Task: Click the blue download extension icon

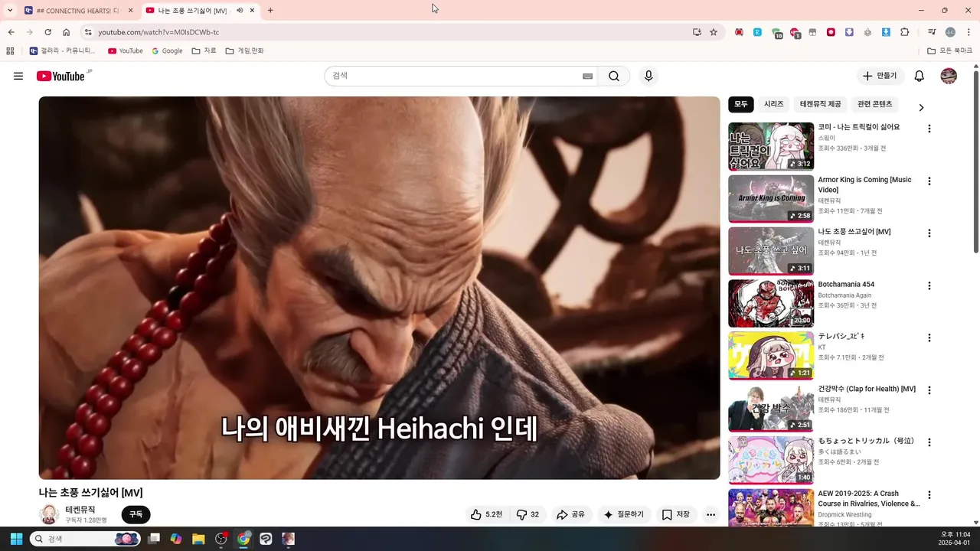Action: click(886, 32)
